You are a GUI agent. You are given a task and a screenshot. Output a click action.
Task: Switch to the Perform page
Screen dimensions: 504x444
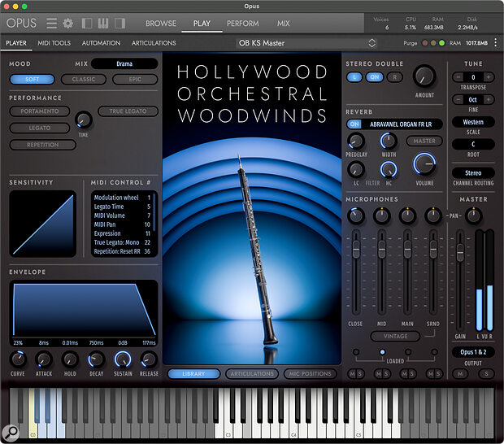click(x=243, y=24)
